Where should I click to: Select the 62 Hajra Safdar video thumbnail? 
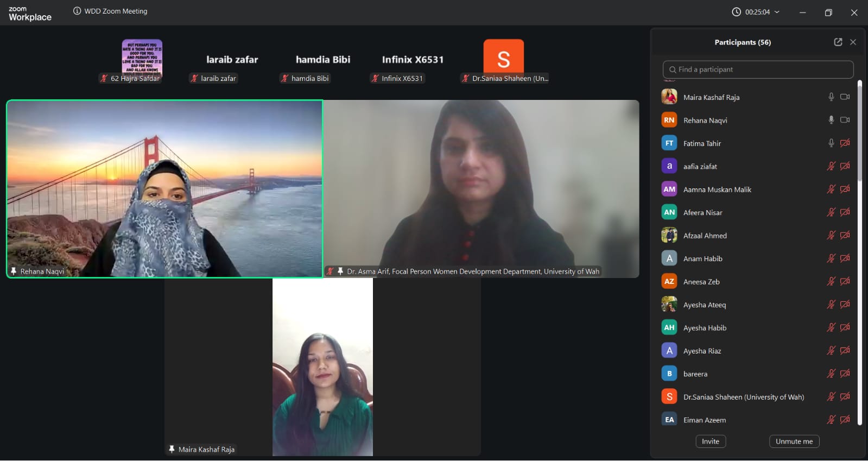click(x=142, y=58)
